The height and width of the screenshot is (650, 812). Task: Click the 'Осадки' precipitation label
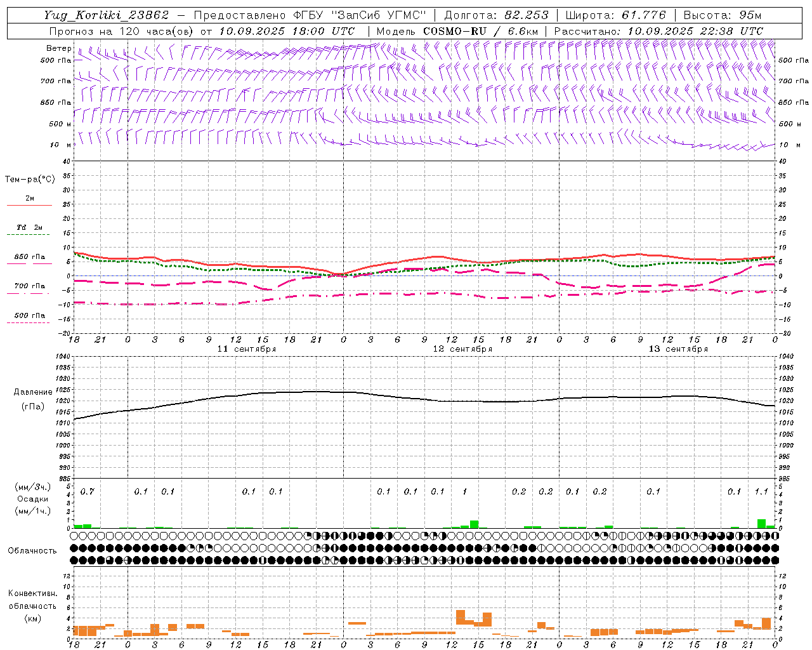(32, 499)
